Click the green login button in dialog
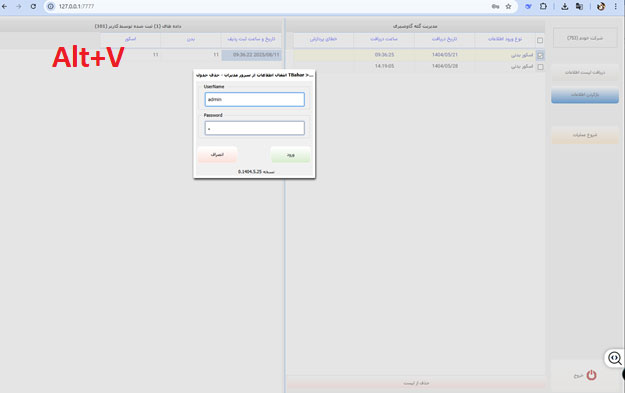The height and width of the screenshot is (393, 625). [x=290, y=155]
